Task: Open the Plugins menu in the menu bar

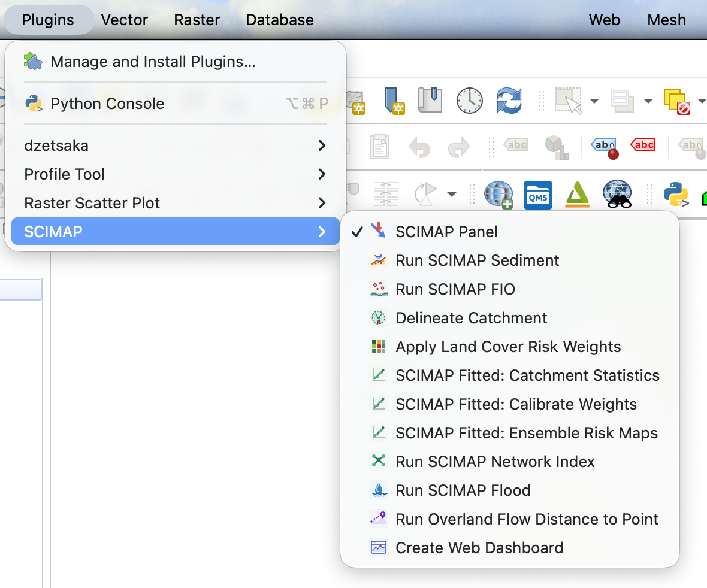Action: click(x=48, y=20)
